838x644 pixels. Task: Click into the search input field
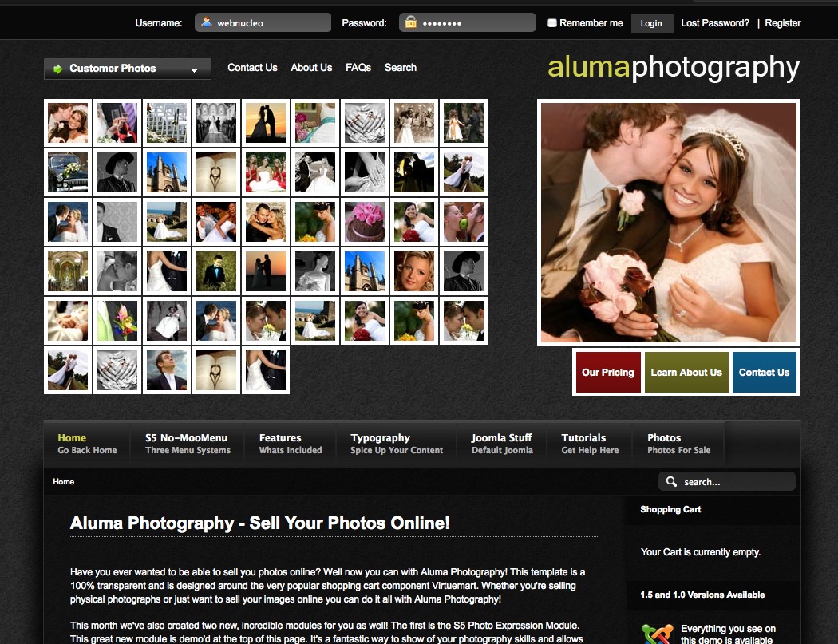734,482
